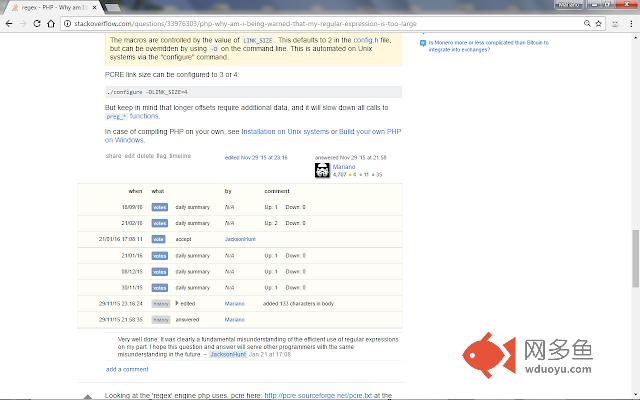Bookmark this page with the star icon
This screenshot has height=400, width=640.
(598, 24)
